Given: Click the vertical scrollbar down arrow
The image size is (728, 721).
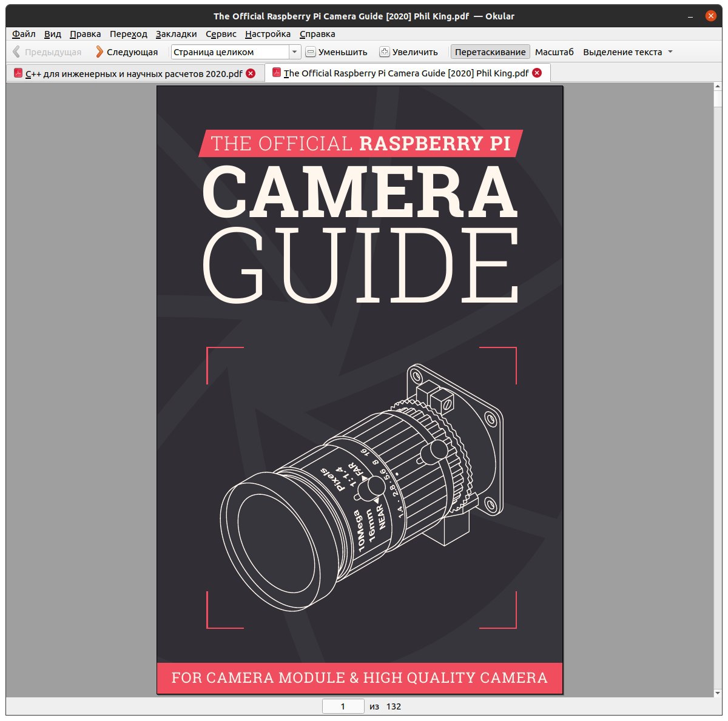Looking at the screenshot, I should click(718, 693).
